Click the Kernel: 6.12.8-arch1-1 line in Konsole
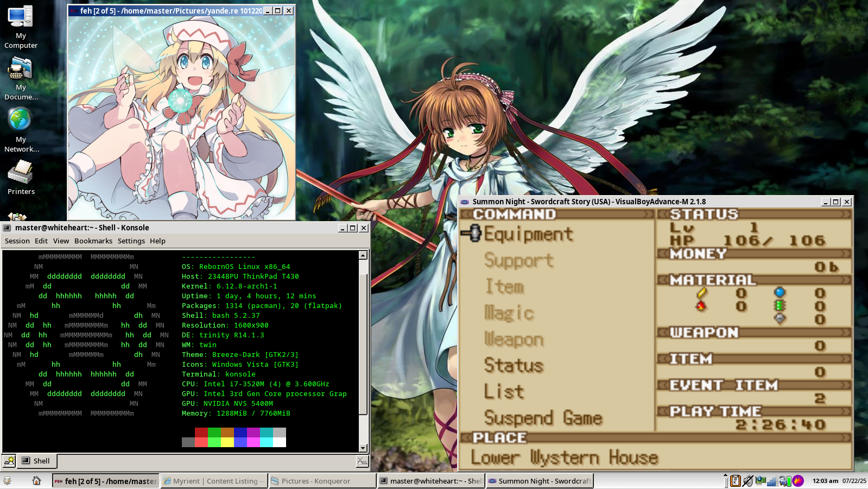Screen dimensions: 868x489 [230, 286]
